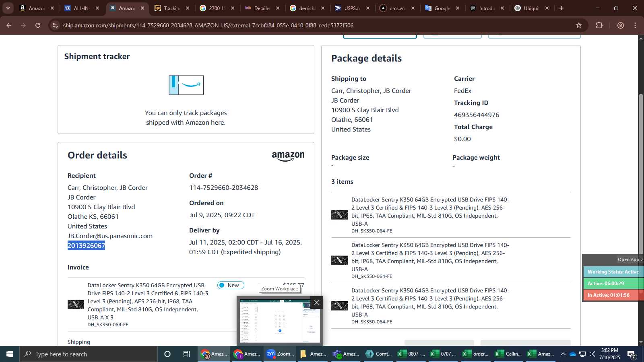Open the network icon in system tray
This screenshot has height=362, width=644.
(x=582, y=354)
